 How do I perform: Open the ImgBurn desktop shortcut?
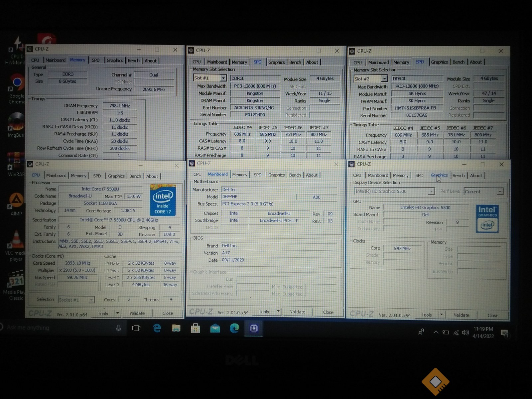point(16,125)
